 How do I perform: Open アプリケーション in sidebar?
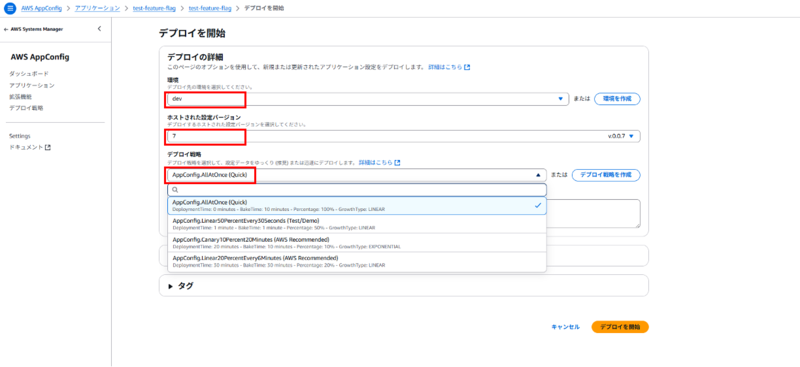(x=32, y=85)
